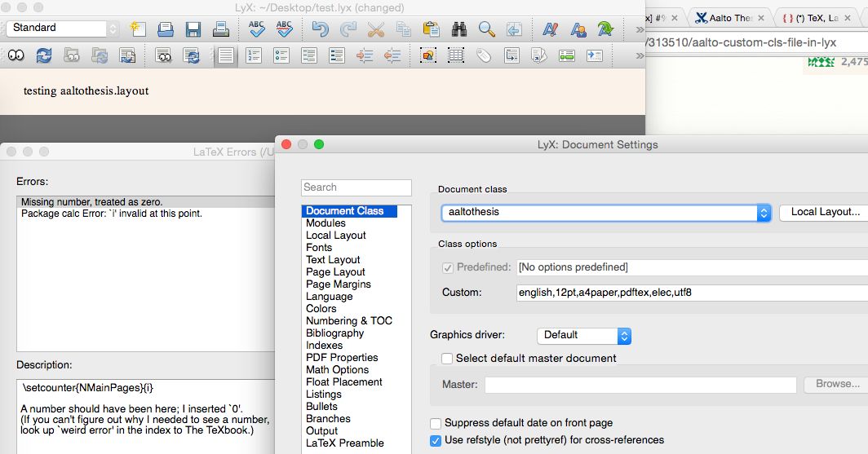Image resolution: width=868 pixels, height=454 pixels.
Task: Insert cross-reference toolbar icon
Action: [511, 55]
